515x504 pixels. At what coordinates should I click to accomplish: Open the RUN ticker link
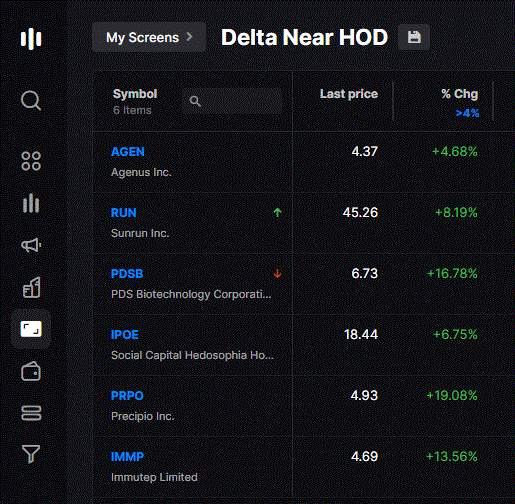(124, 213)
